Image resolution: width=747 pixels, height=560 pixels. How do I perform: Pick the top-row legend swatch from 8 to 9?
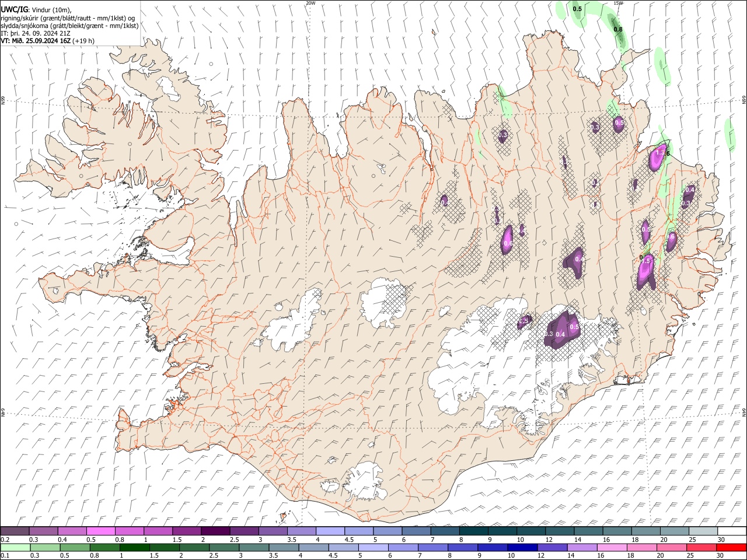473,531
